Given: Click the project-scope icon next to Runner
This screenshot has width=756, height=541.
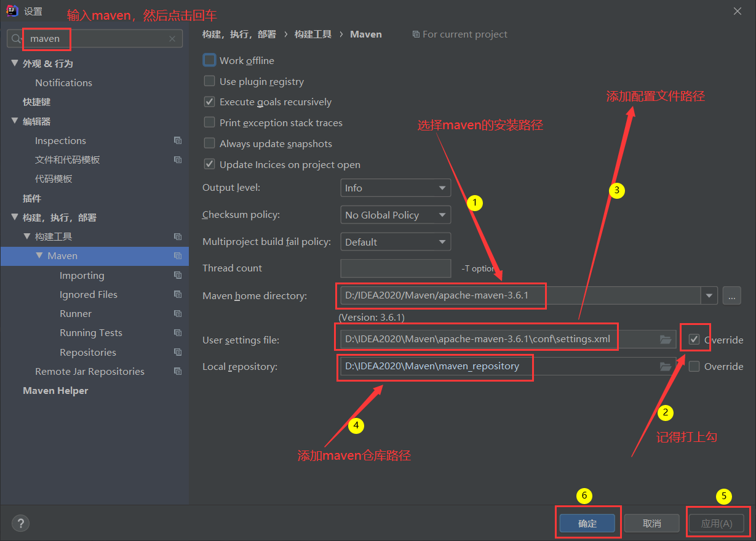Looking at the screenshot, I should (x=178, y=313).
